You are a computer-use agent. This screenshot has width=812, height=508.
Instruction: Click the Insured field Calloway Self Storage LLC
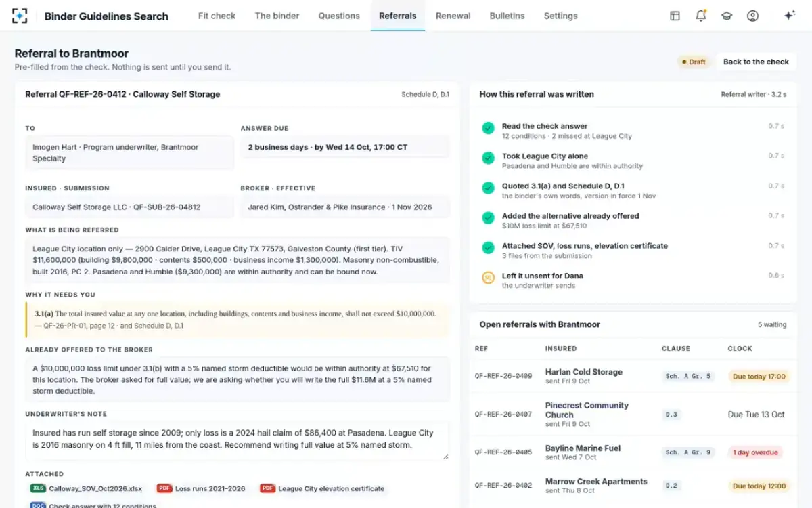click(130, 207)
